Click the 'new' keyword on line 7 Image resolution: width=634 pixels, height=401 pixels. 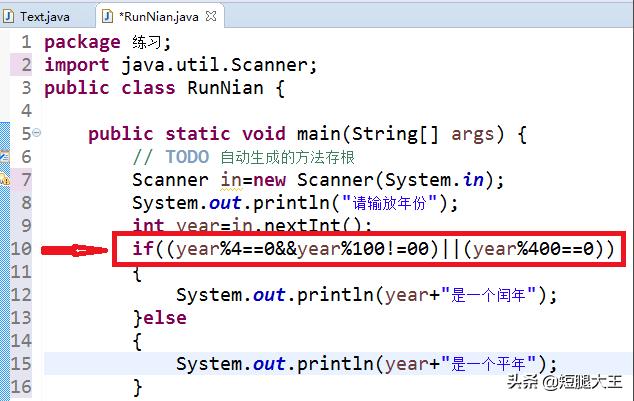[269, 180]
